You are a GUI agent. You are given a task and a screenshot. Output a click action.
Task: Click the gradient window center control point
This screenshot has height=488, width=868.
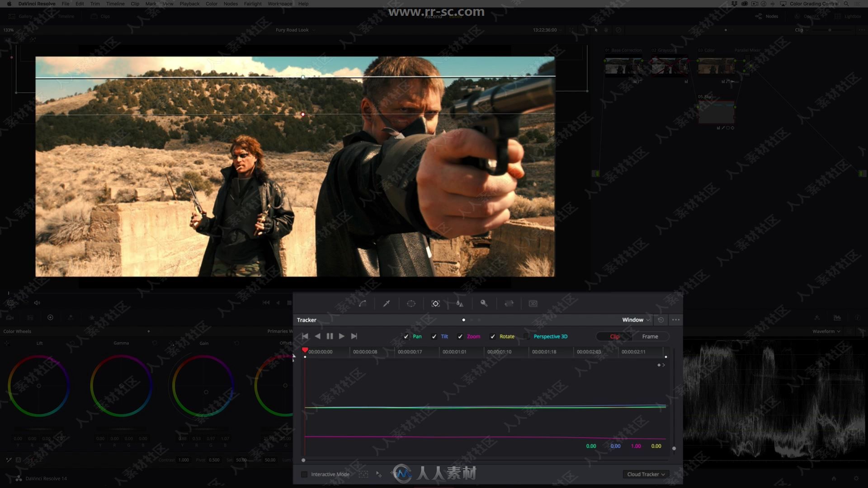tap(303, 114)
